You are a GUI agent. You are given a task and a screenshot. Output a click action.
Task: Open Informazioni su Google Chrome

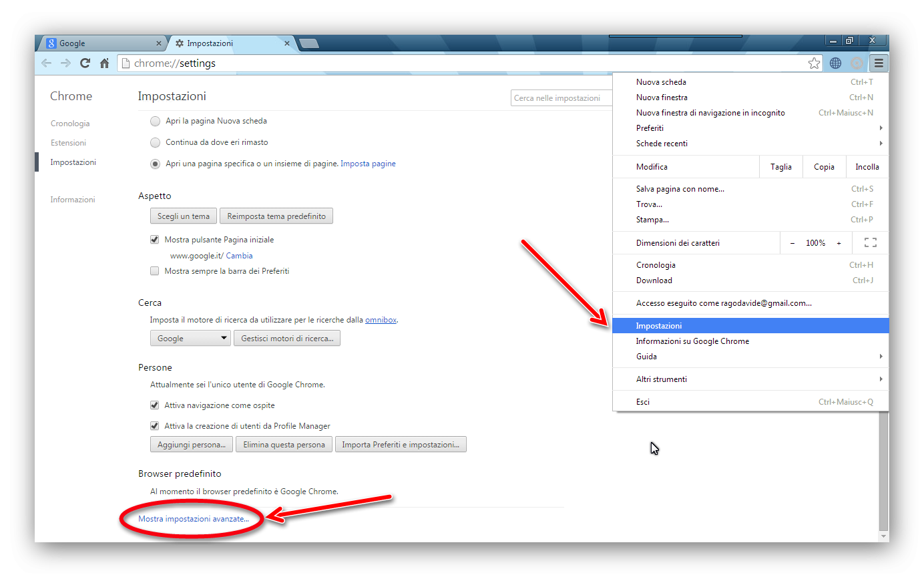(750, 341)
